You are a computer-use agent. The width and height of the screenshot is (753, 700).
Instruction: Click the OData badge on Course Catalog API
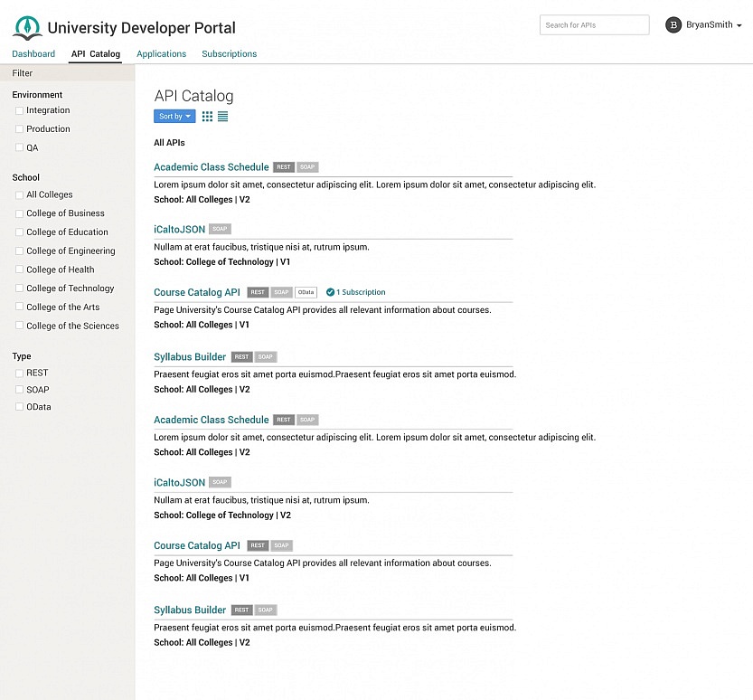306,292
